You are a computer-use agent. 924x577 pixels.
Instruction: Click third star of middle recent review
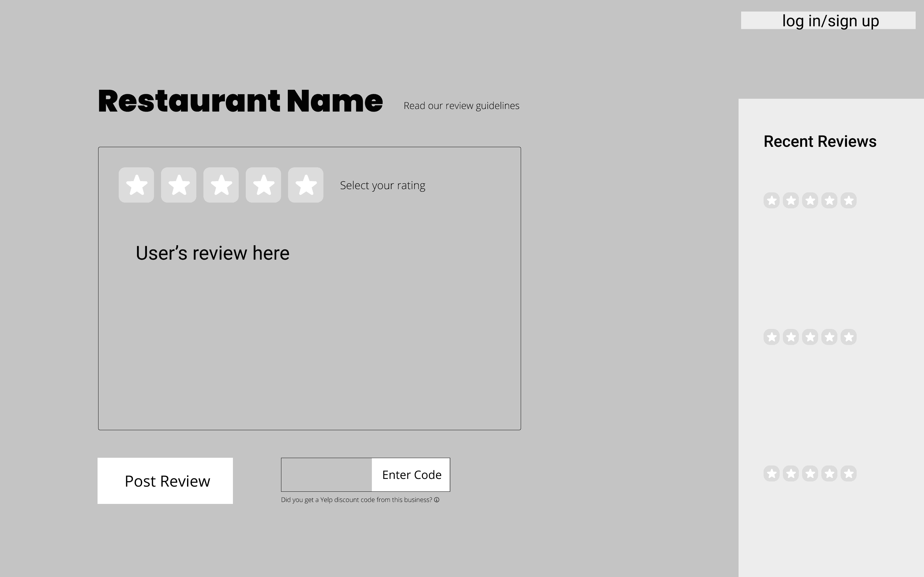(810, 337)
